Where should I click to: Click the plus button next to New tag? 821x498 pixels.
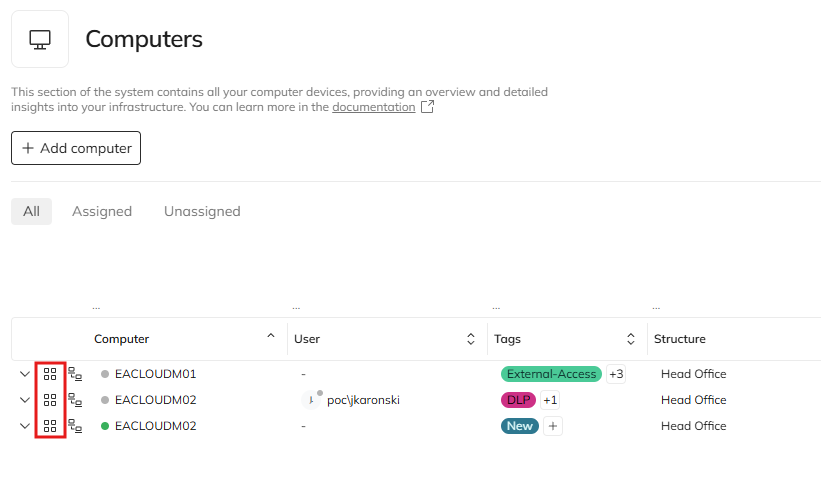pyautogui.click(x=554, y=426)
